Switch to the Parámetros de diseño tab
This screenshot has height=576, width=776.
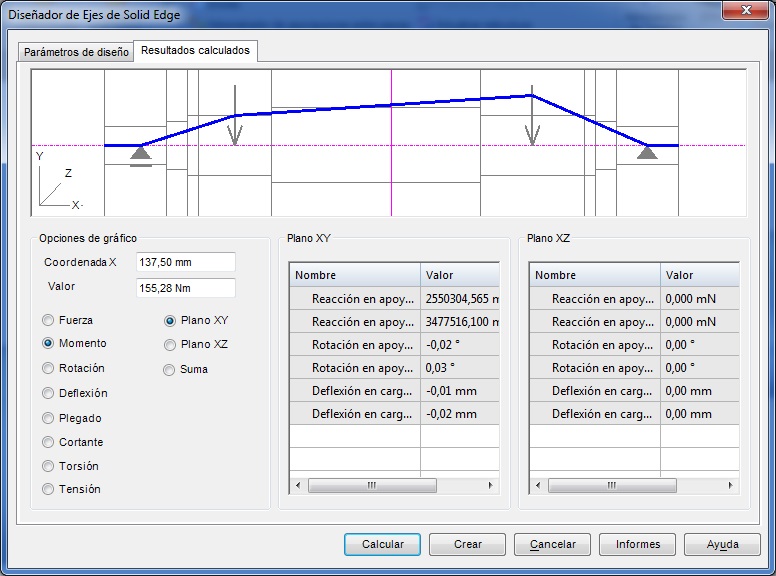(76, 52)
